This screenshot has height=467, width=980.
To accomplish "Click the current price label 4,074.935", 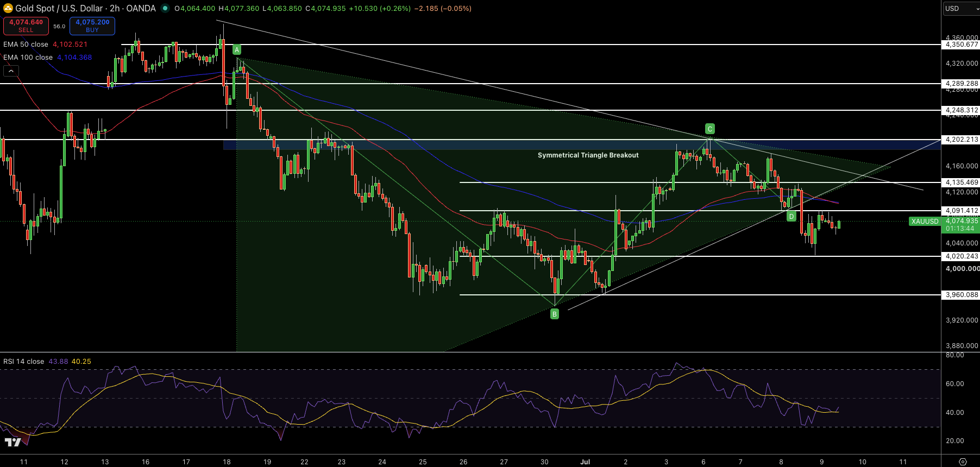I will (x=962, y=221).
